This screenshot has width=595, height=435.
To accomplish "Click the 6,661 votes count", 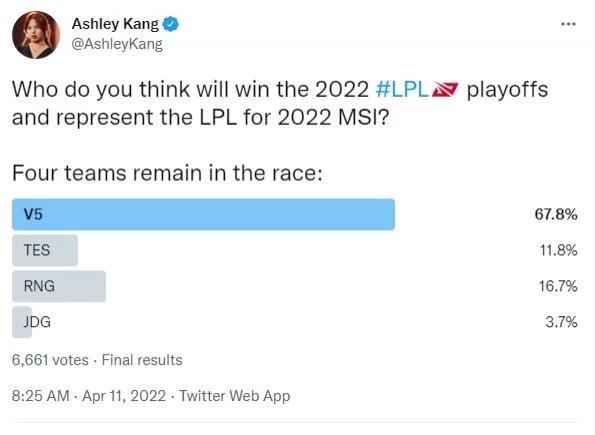I will [50, 360].
